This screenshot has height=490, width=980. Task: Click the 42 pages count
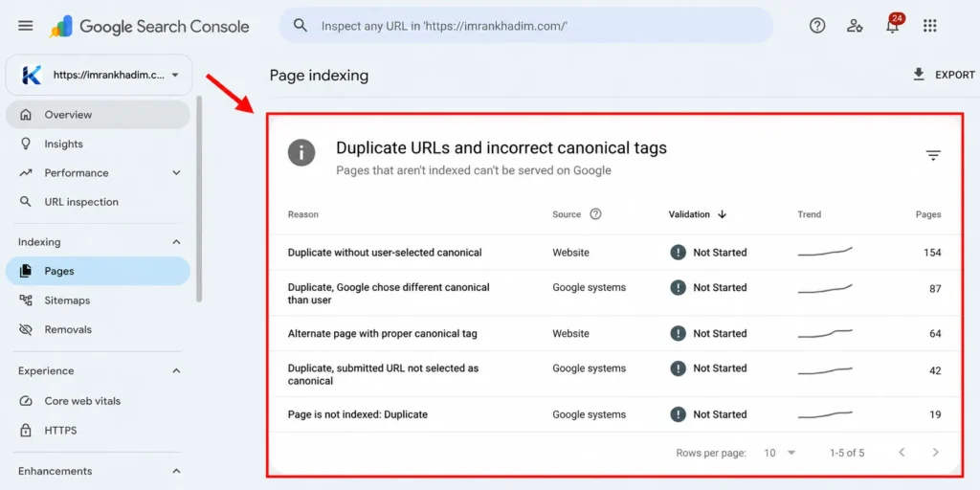[x=935, y=370]
